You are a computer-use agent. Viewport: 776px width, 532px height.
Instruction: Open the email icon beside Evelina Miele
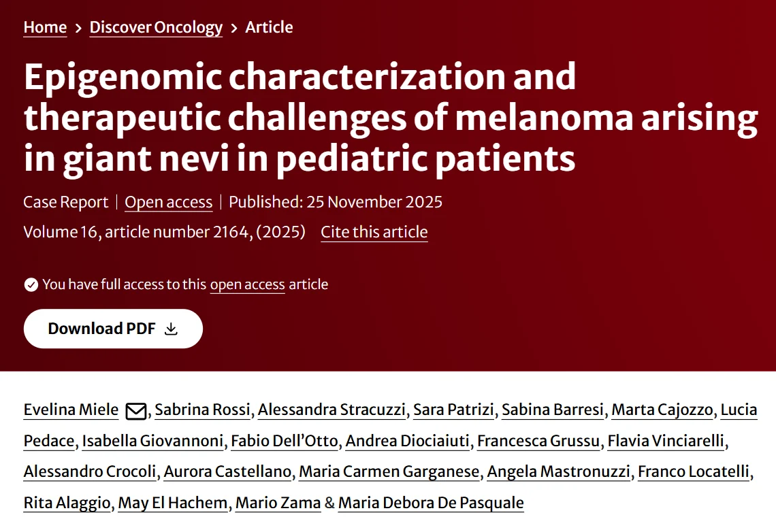[136, 410]
